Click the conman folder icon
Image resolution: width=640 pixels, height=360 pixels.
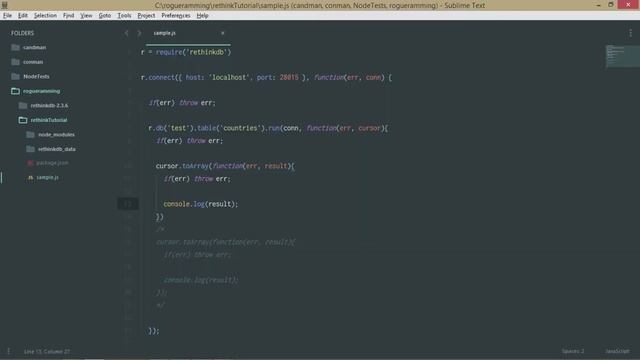tap(16, 62)
